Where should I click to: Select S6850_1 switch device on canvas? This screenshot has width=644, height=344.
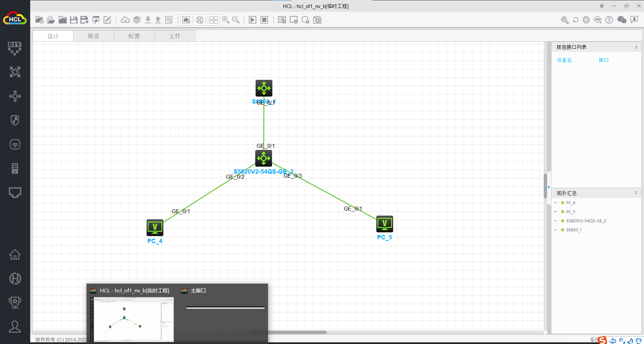point(264,88)
